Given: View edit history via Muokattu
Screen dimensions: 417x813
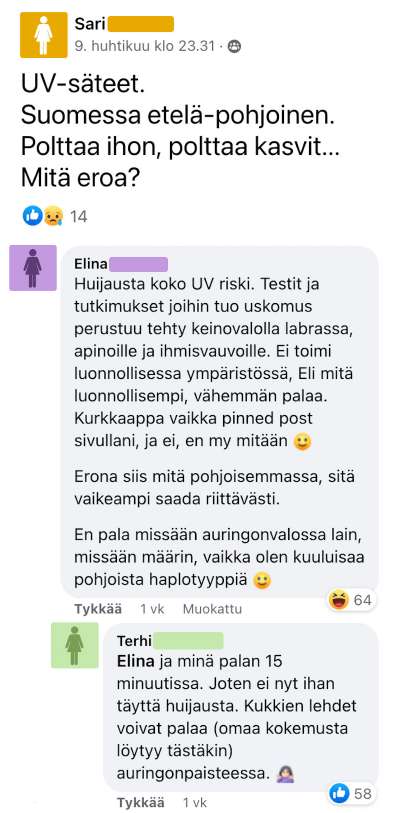Looking at the screenshot, I should coord(212,609).
